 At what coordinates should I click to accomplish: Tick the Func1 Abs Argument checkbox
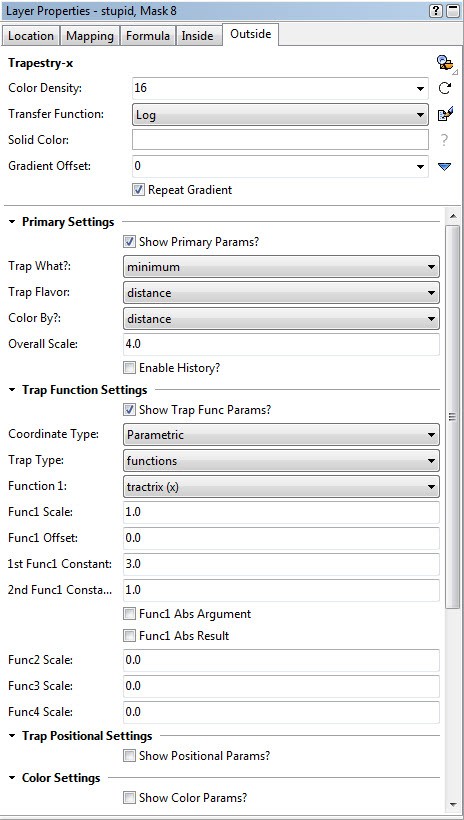click(x=129, y=613)
